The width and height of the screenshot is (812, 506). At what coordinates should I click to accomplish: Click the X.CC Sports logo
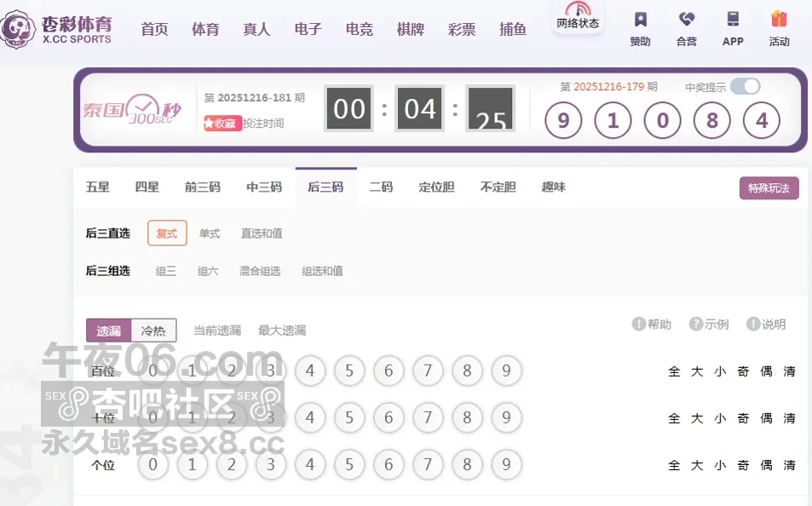pyautogui.click(x=56, y=29)
